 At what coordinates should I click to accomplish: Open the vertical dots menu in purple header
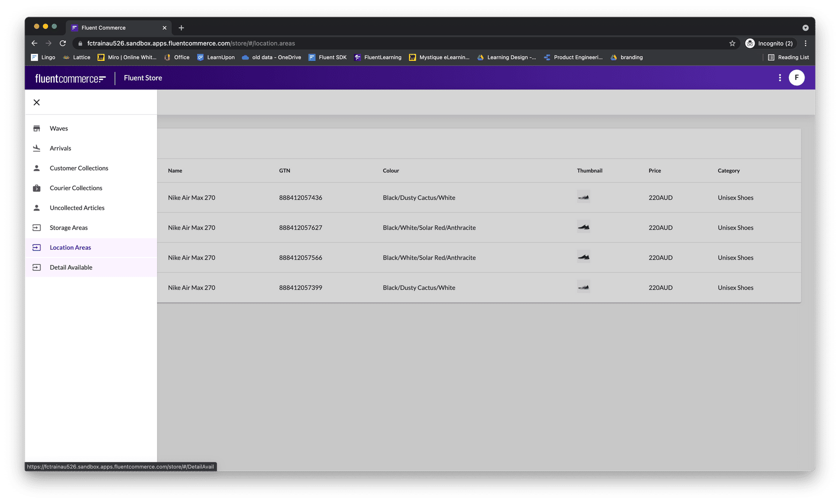(x=779, y=77)
